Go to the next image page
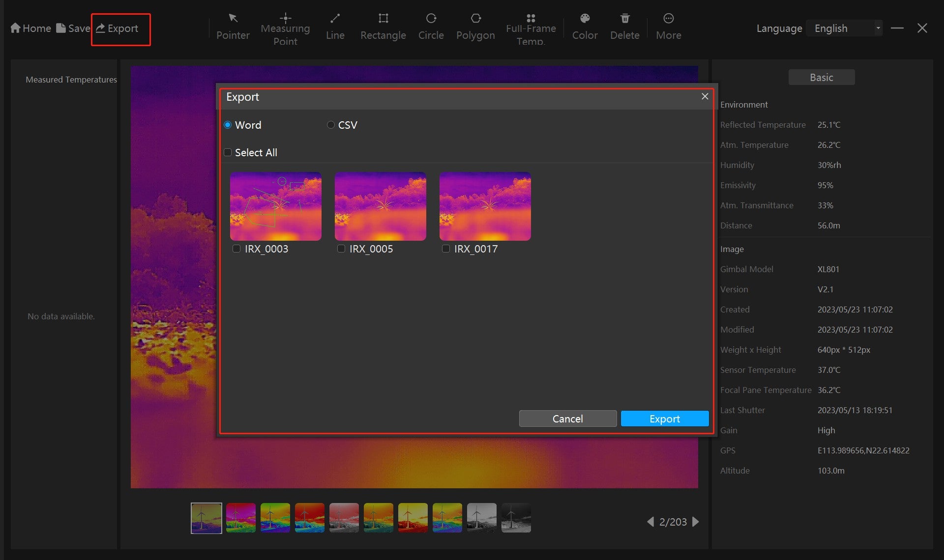Viewport: 944px width, 560px height. 695,522
